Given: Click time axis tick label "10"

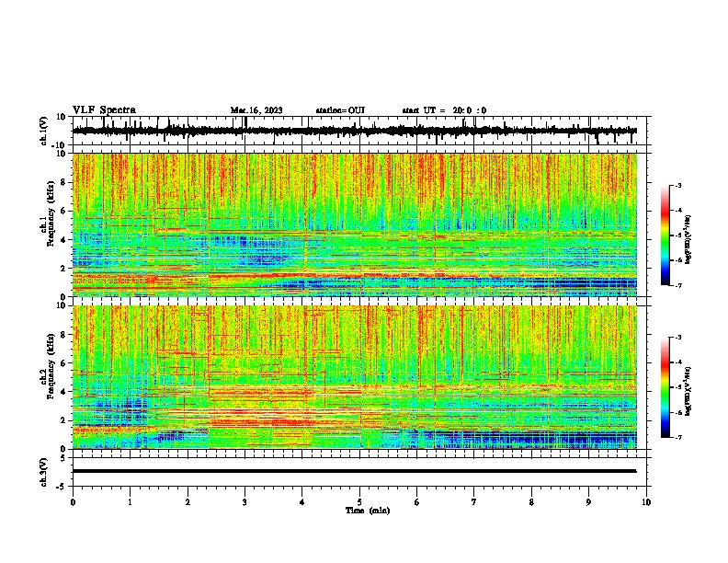Looking at the screenshot, I should tap(646, 502).
